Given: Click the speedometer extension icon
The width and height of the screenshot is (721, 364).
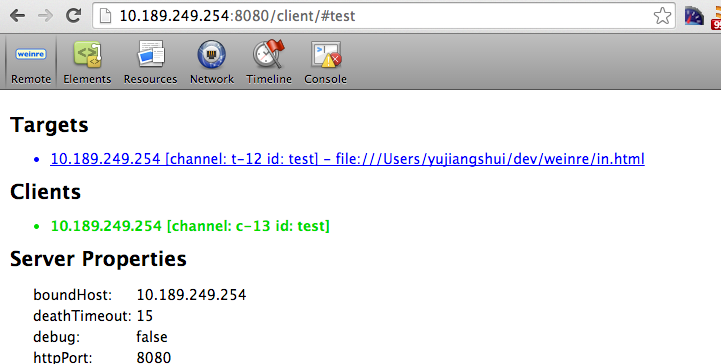Looking at the screenshot, I should tap(694, 16).
